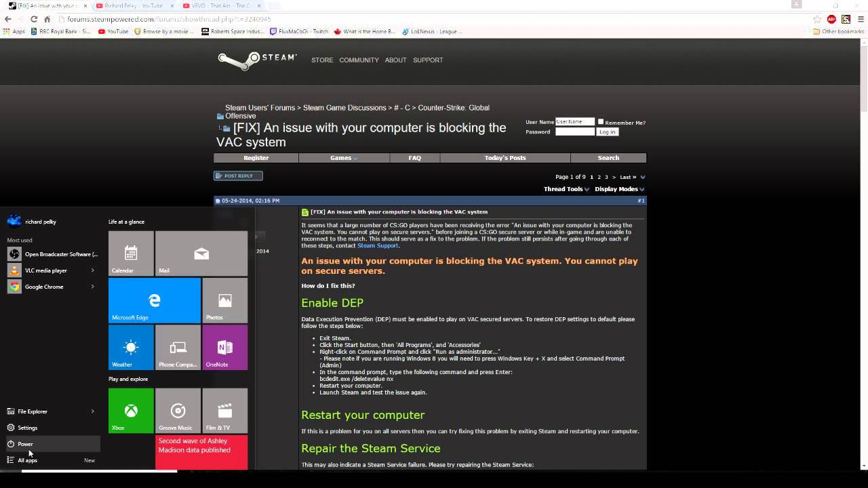Jump to the Last page link

pyautogui.click(x=628, y=177)
